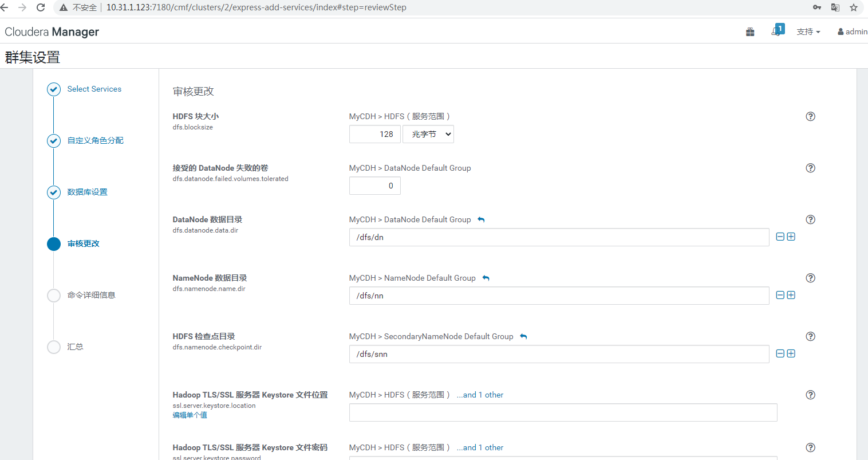Click the dfs.datanode.failed.volumes.tolerated text

[x=230, y=179]
